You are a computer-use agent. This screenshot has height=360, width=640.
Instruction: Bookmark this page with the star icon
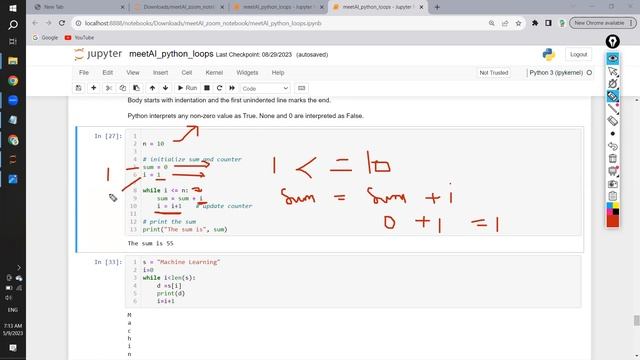point(518,23)
